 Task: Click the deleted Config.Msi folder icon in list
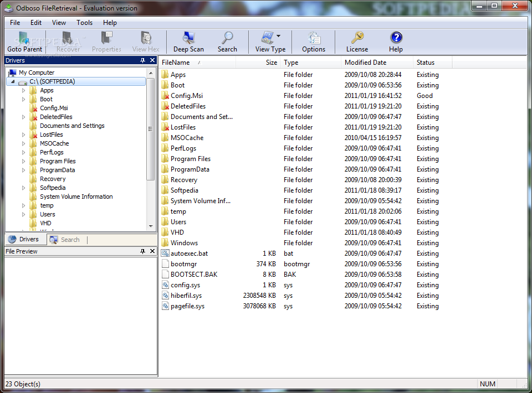pyautogui.click(x=165, y=96)
